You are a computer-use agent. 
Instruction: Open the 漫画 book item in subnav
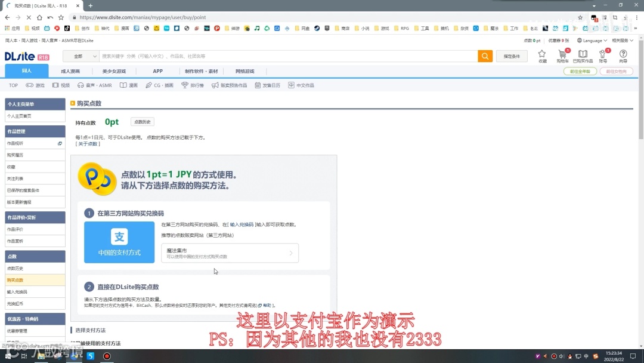(x=129, y=85)
